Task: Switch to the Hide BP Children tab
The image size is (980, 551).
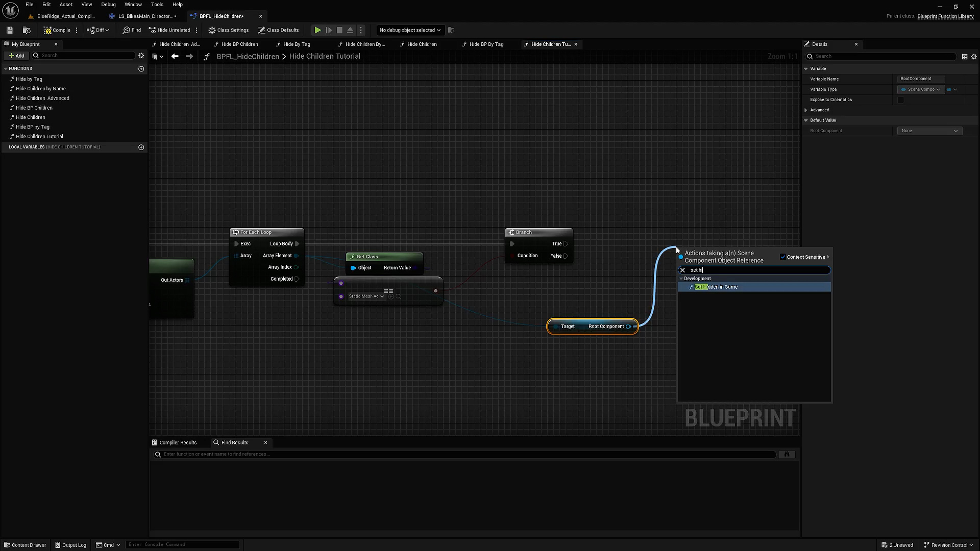Action: [239, 44]
